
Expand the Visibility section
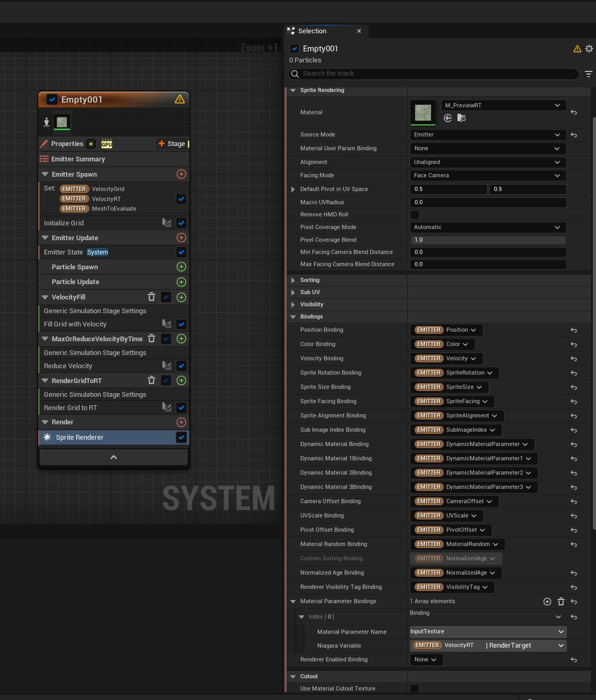(x=293, y=305)
